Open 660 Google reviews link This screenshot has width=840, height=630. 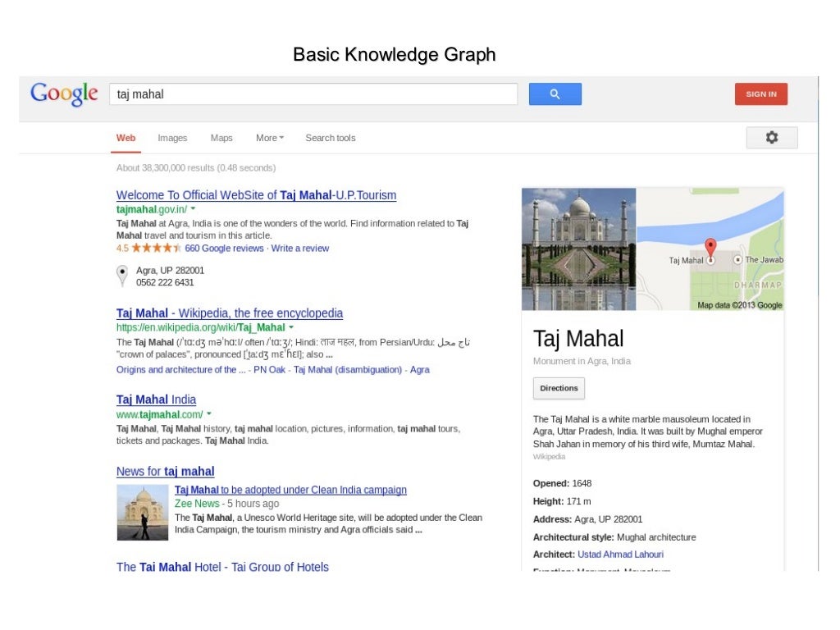[224, 248]
